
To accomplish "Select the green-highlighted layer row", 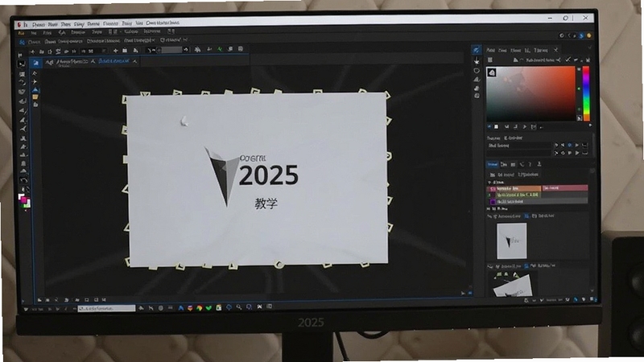I will point(514,195).
